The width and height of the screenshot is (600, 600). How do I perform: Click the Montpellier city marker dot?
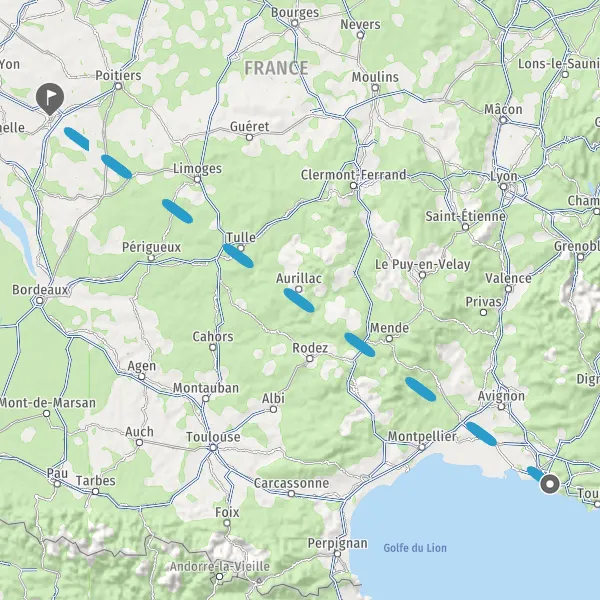tap(422, 447)
